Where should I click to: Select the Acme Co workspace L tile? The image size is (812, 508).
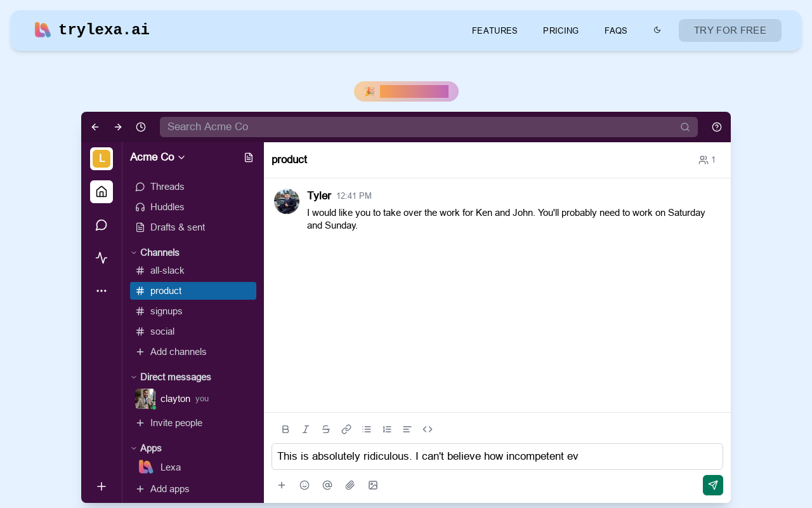101,159
